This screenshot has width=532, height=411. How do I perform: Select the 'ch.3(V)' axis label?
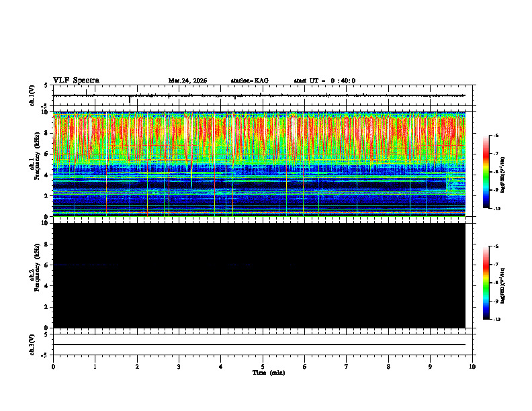click(32, 345)
